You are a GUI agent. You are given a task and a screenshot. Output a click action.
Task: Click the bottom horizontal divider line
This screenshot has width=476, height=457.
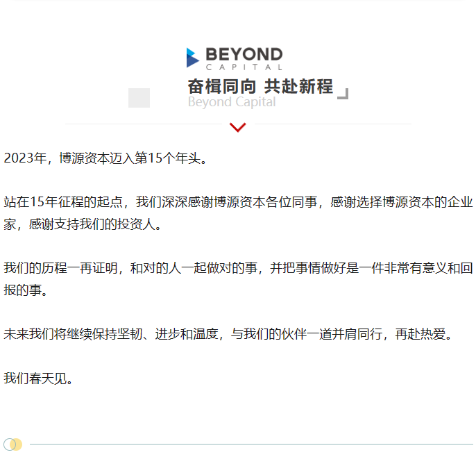pyautogui.click(x=250, y=444)
